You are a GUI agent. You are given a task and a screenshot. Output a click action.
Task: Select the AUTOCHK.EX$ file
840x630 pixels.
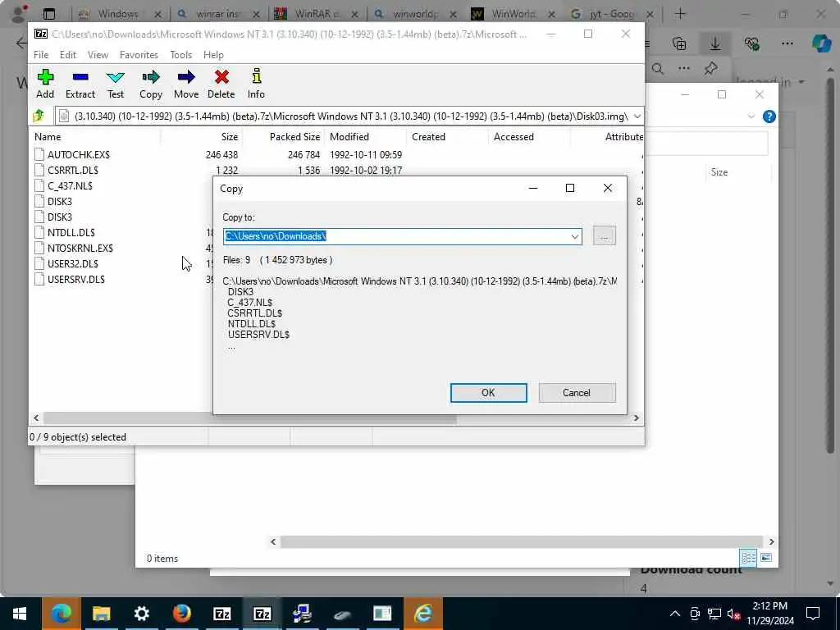click(x=78, y=154)
